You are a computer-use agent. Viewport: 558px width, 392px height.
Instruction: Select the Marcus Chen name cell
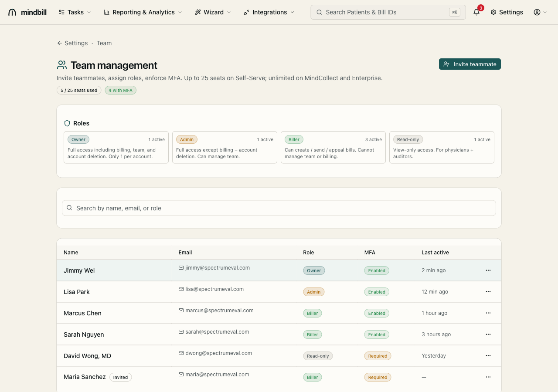[82, 313]
